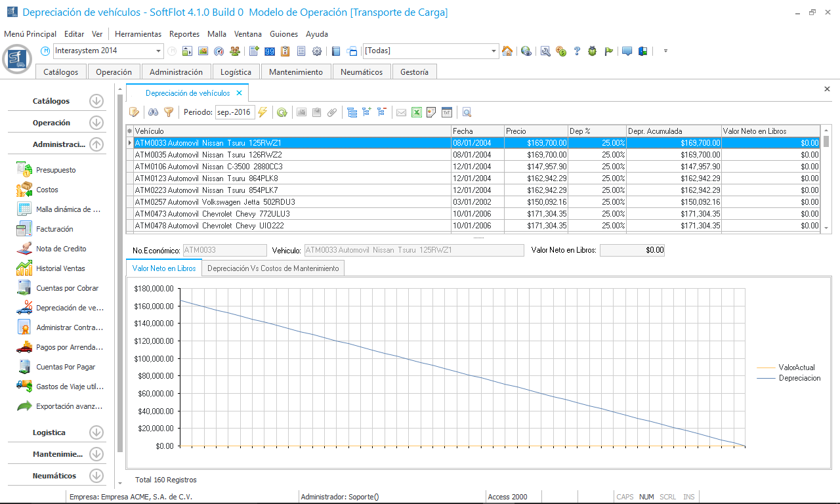The image size is (840, 504).
Task: Click the funnel filter icon
Action: 169,112
